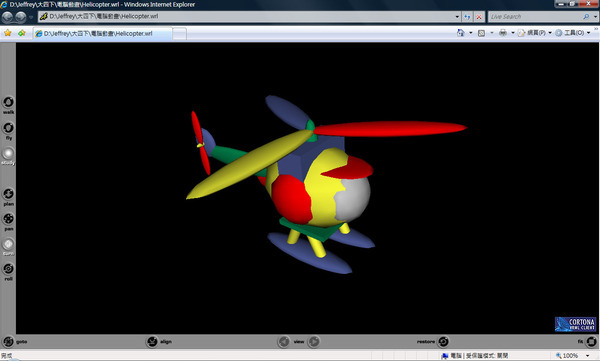Click the browser Back button

(8, 16)
